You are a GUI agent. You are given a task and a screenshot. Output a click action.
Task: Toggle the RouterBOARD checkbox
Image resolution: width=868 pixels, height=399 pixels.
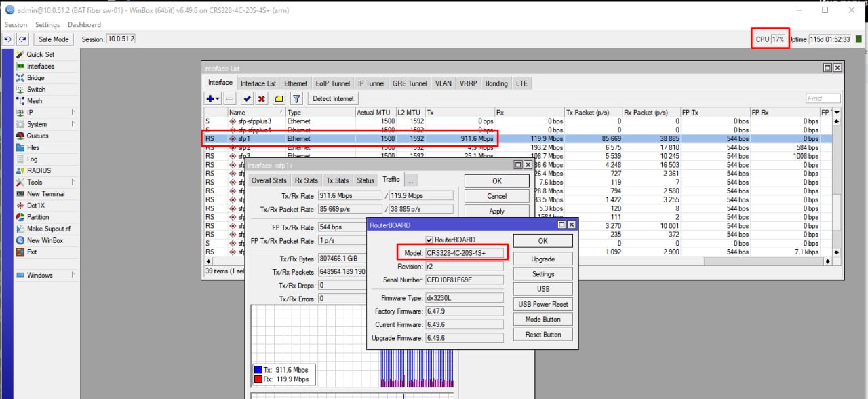point(429,240)
